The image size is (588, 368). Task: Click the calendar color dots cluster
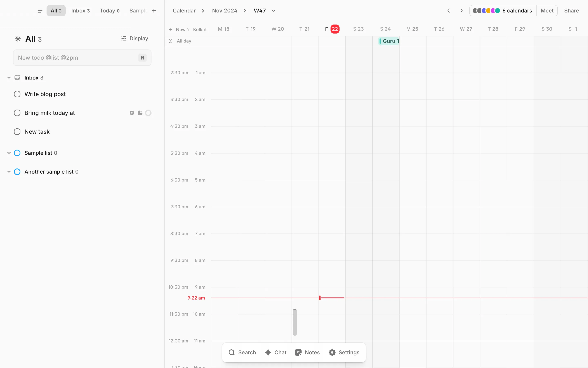click(x=486, y=11)
